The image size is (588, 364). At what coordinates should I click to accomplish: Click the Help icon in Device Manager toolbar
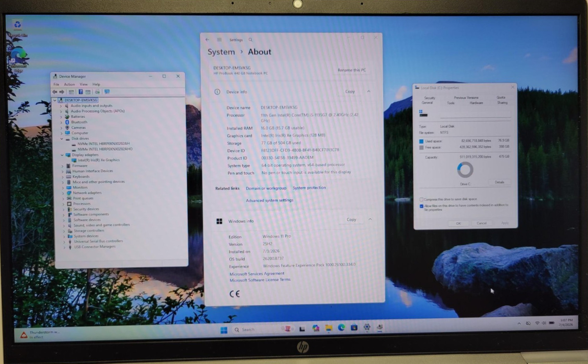tap(81, 92)
